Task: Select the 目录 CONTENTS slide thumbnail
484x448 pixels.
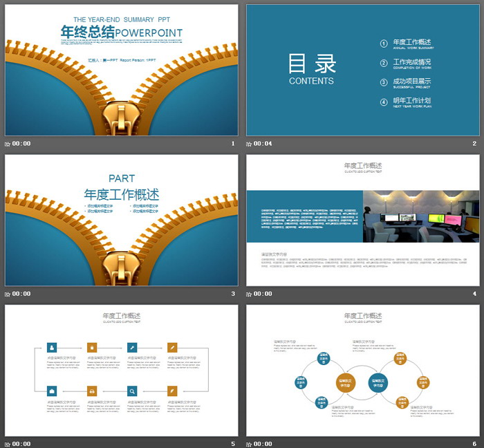Action: [x=362, y=70]
